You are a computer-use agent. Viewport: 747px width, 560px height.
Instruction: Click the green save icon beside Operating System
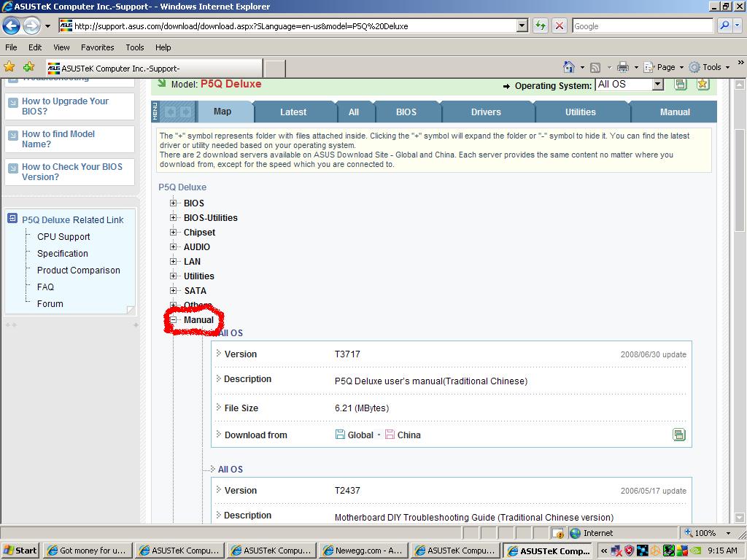pyautogui.click(x=681, y=85)
